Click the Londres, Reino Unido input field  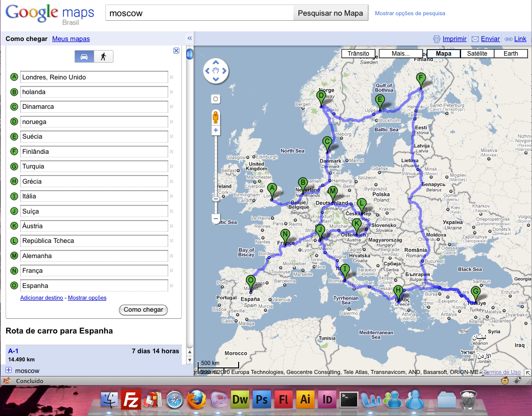point(94,77)
